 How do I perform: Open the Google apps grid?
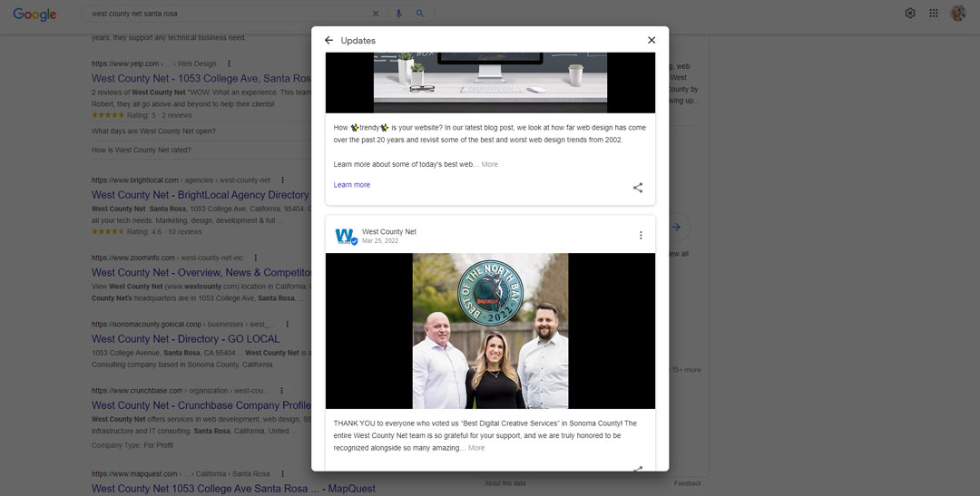pos(934,13)
